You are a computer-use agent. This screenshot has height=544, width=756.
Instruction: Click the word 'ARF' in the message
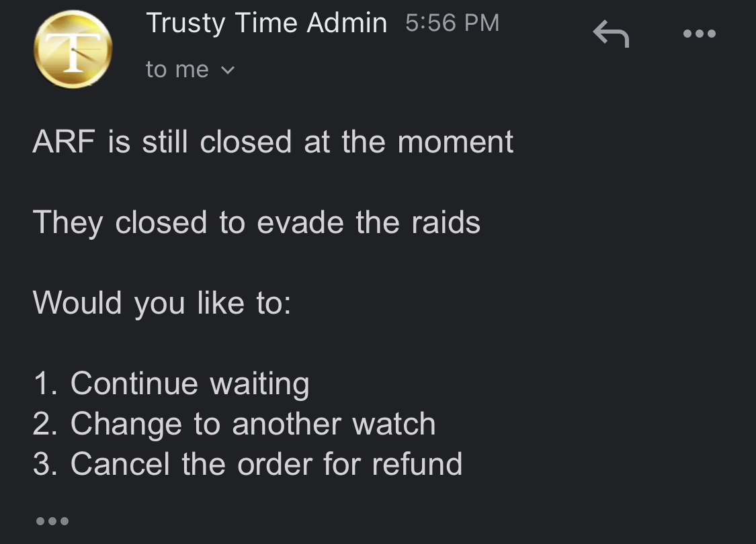click(x=64, y=142)
